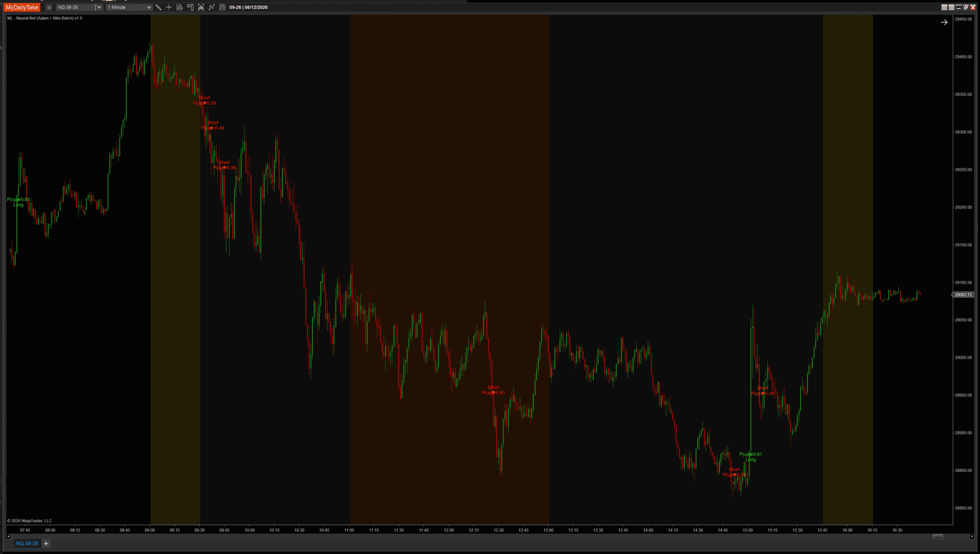
Task: Click the 09:30 time axis label
Action: tap(199, 530)
